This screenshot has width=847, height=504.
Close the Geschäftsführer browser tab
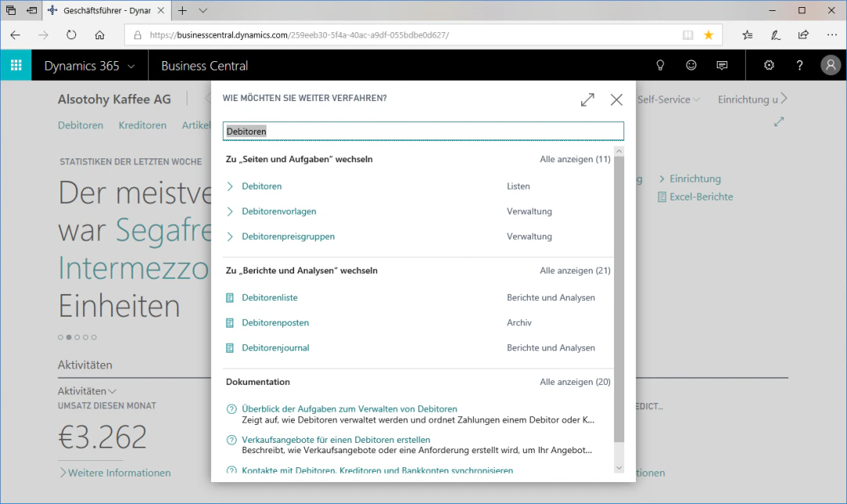[x=161, y=10]
